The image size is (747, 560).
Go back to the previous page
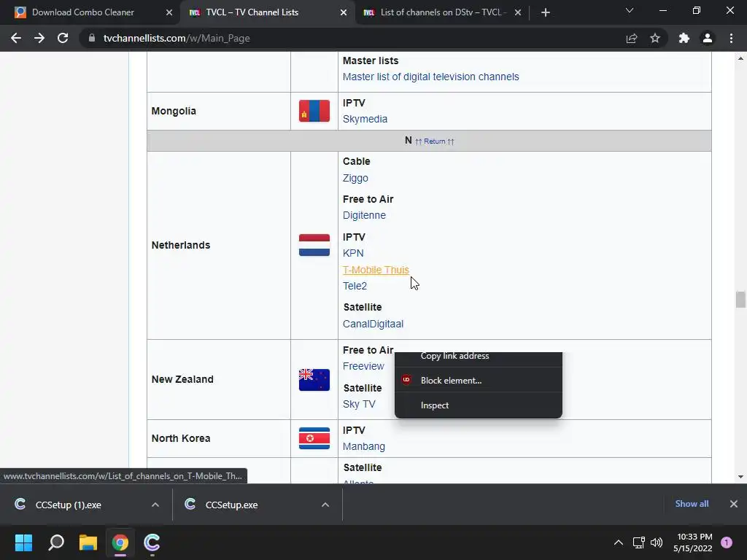(x=16, y=38)
